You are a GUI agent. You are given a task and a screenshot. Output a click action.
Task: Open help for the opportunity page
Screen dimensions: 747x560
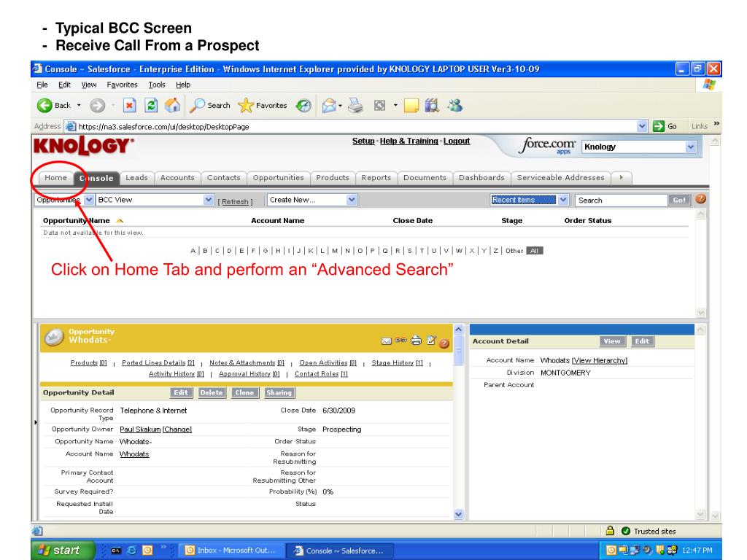click(x=444, y=343)
